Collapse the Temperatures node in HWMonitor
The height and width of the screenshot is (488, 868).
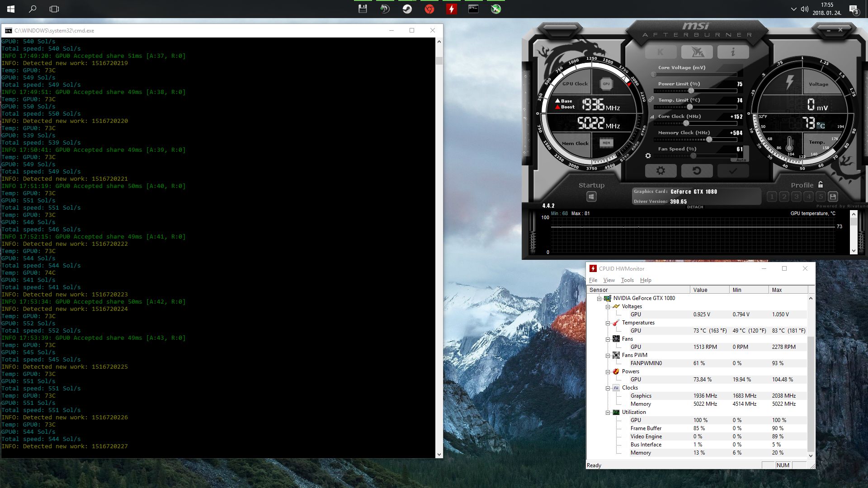click(x=608, y=323)
